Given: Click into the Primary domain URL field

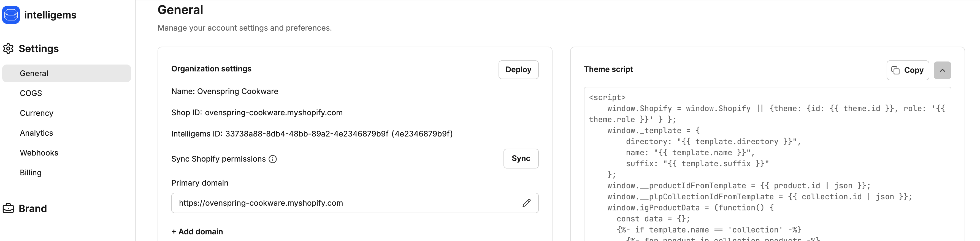Looking at the screenshot, I should pos(342,203).
